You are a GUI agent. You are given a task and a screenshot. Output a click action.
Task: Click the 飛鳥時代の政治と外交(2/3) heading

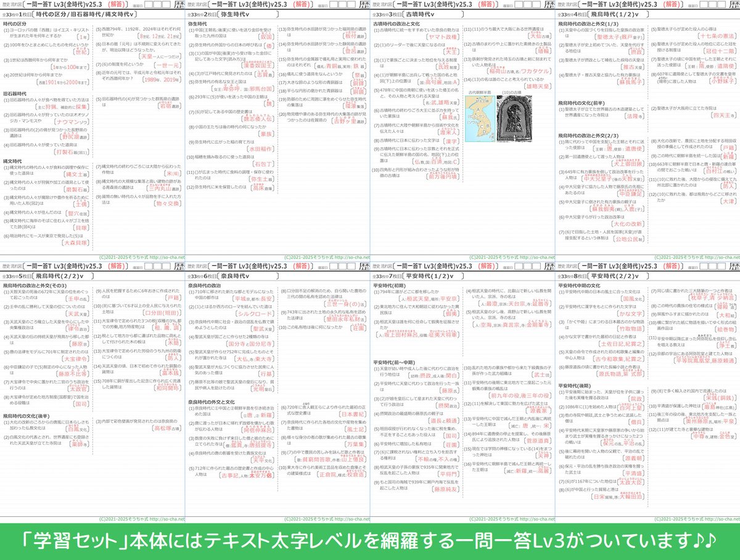point(589,135)
